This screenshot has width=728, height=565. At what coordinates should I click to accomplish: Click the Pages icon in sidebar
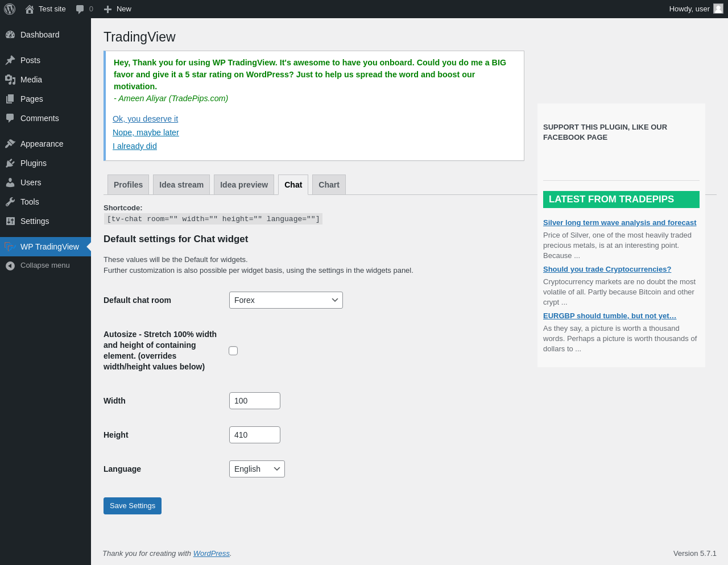[x=10, y=99]
